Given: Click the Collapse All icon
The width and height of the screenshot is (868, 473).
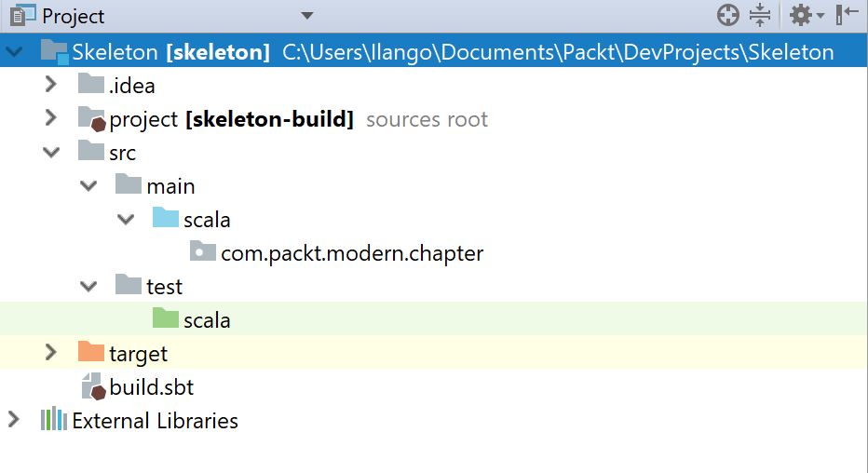Looking at the screenshot, I should (x=760, y=15).
